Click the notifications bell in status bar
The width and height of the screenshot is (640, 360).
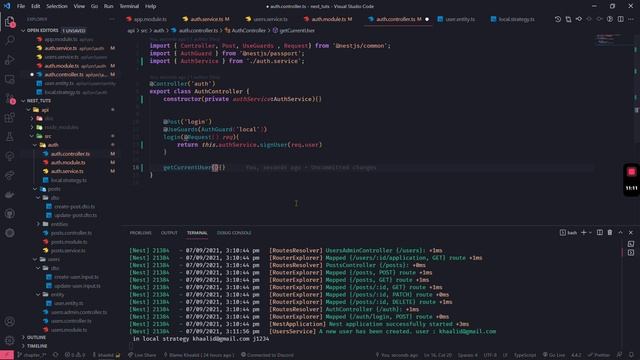[631, 355]
